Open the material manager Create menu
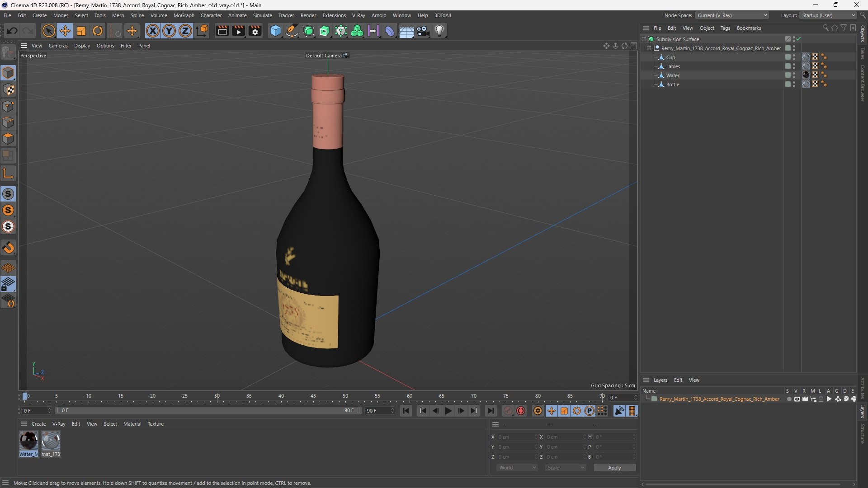 pos(38,424)
